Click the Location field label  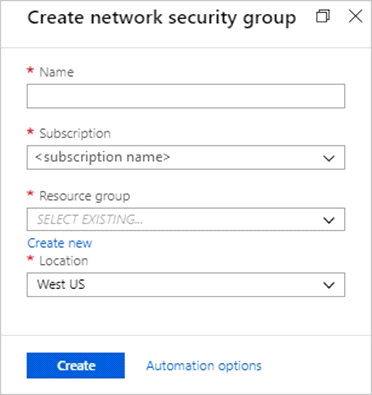point(64,261)
